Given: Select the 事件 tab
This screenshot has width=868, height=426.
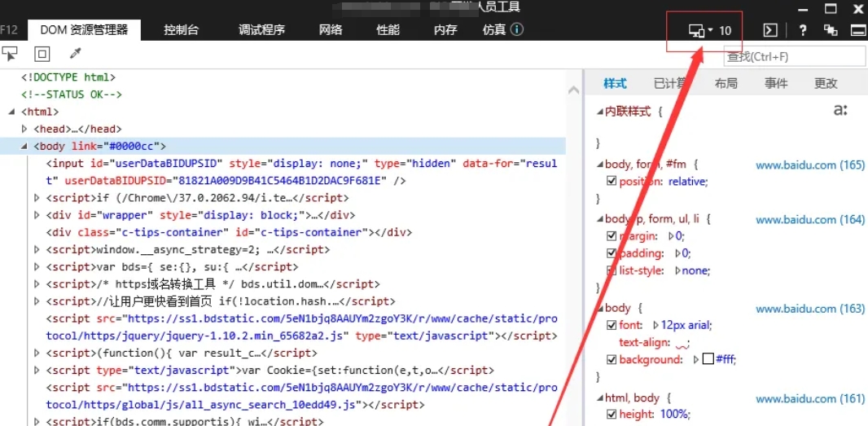Looking at the screenshot, I should [776, 84].
